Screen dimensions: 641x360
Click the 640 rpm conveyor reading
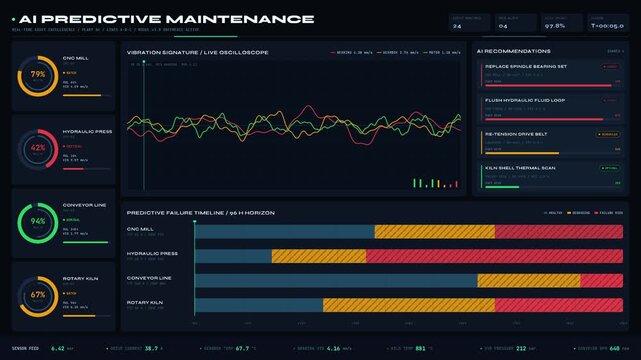point(614,349)
